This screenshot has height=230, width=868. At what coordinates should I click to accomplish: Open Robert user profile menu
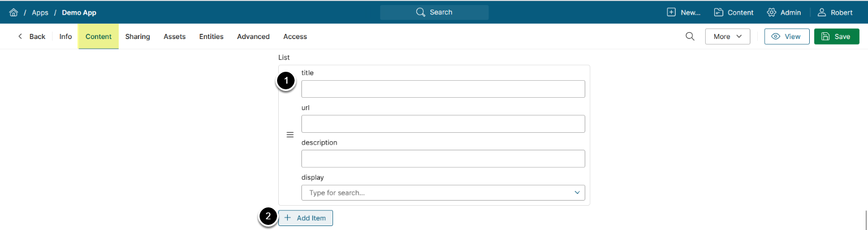[x=835, y=12]
